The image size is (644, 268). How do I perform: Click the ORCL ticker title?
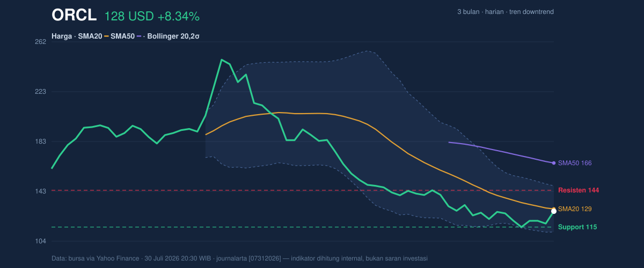click(x=74, y=16)
